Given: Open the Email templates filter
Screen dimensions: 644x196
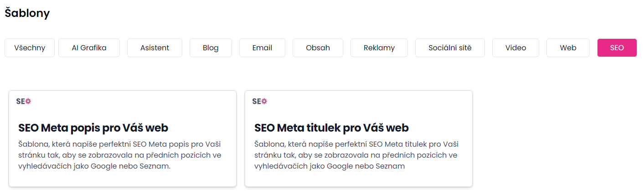Looking at the screenshot, I should 262,48.
